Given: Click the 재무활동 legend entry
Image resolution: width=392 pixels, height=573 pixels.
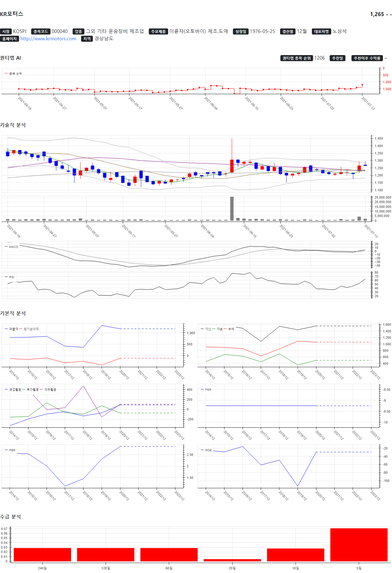Looking at the screenshot, I should [x=48, y=390].
